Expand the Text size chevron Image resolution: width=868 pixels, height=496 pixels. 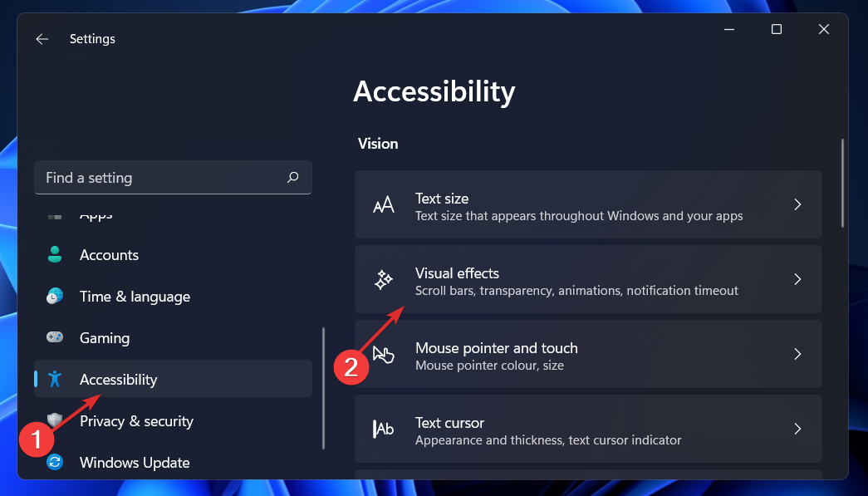[797, 204]
